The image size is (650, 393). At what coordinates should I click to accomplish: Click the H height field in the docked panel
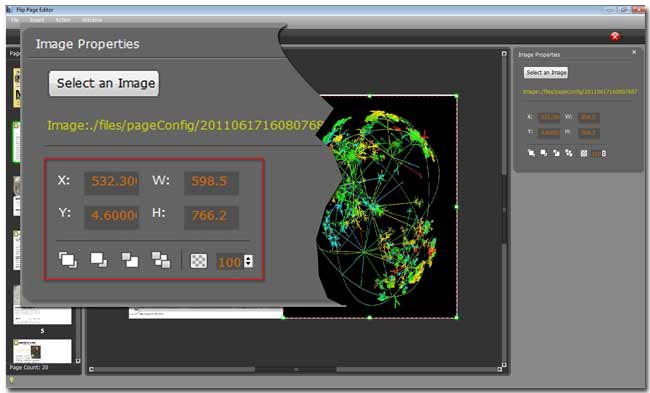(589, 133)
